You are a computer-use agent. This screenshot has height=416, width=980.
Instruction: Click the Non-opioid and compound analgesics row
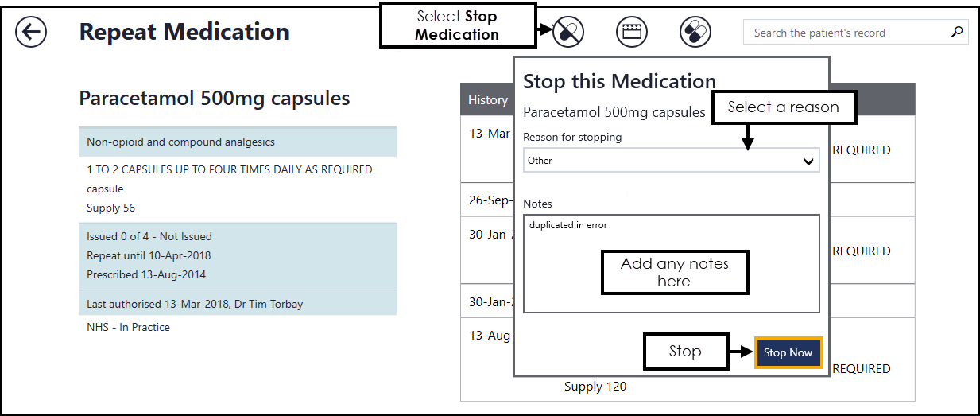(x=237, y=142)
